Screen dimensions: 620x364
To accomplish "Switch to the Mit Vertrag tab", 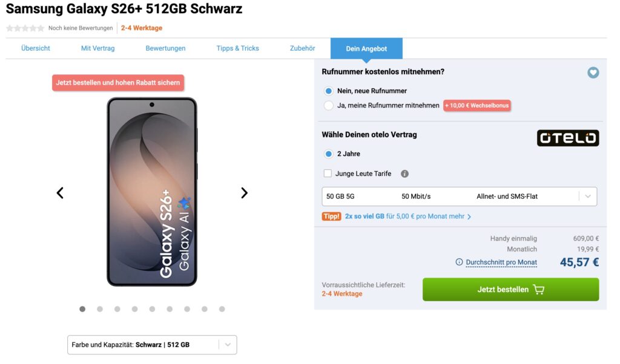I will click(x=97, y=48).
